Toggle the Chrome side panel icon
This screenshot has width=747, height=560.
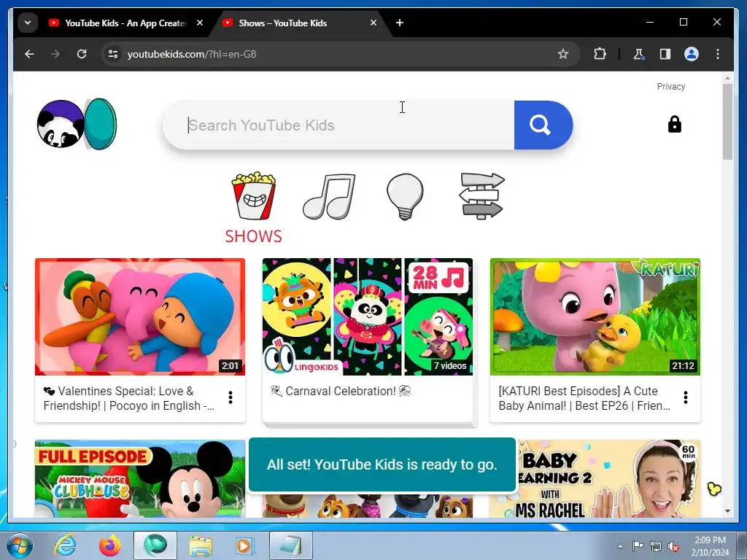point(665,54)
